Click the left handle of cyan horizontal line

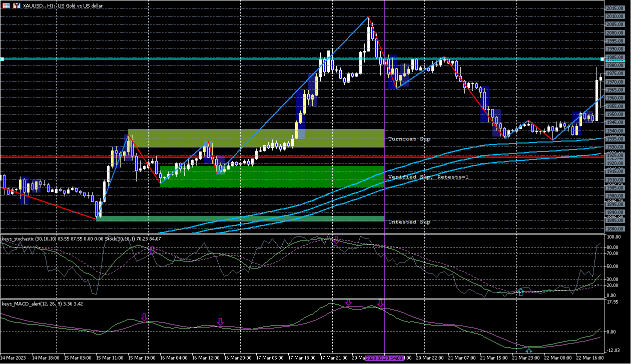click(x=2, y=59)
